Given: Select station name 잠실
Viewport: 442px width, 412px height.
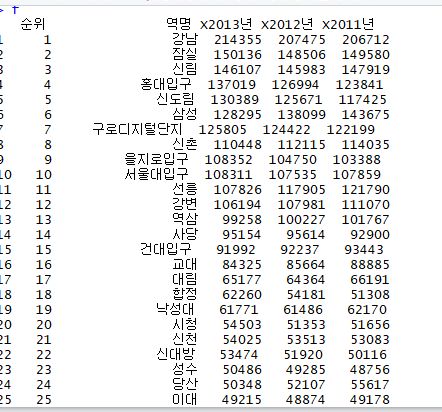Looking at the screenshot, I should [x=185, y=54].
